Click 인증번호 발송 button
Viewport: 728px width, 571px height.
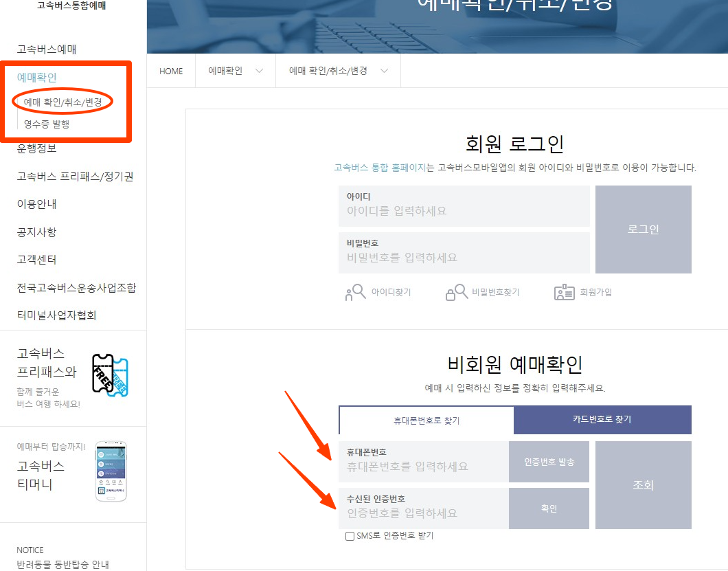point(549,462)
